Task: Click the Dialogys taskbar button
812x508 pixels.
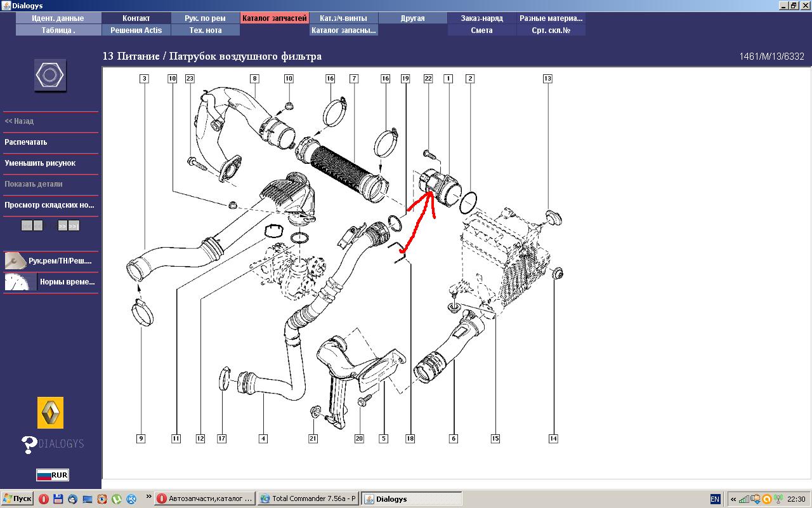Action: [x=412, y=499]
